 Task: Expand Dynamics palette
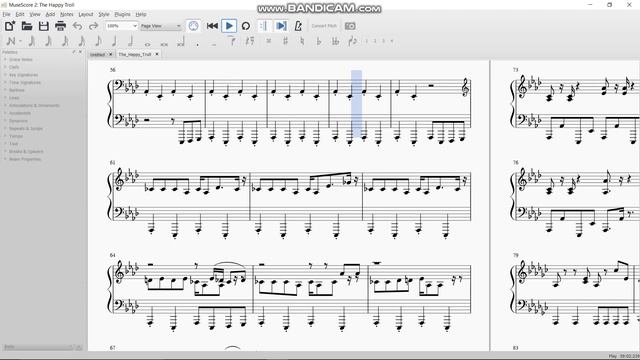(18, 121)
